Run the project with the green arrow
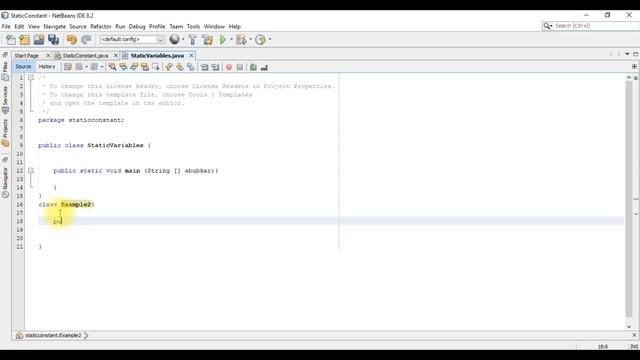This screenshot has width=640, height=360. (x=223, y=40)
